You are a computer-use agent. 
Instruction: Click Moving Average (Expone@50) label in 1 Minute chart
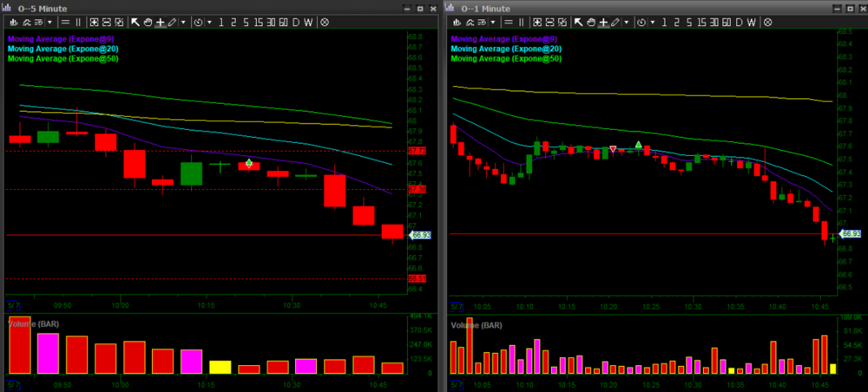(x=506, y=59)
